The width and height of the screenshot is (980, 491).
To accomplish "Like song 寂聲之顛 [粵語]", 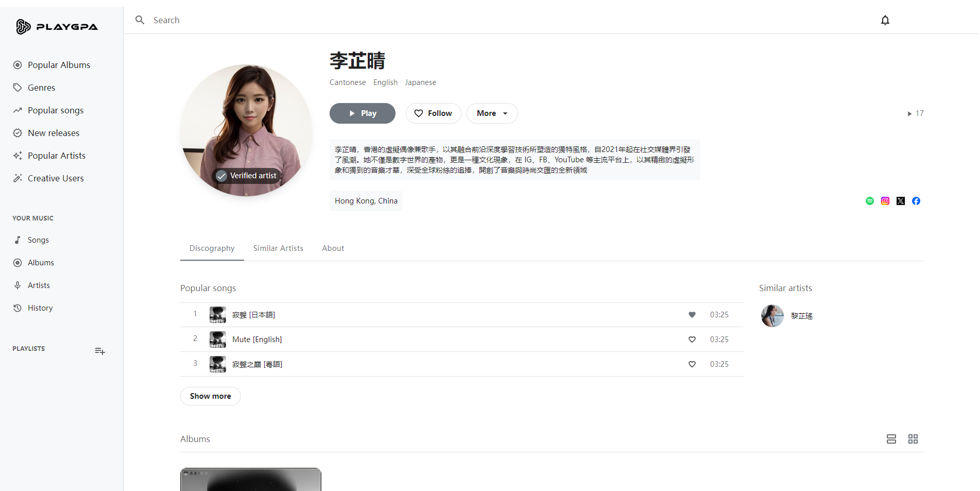I will point(692,364).
